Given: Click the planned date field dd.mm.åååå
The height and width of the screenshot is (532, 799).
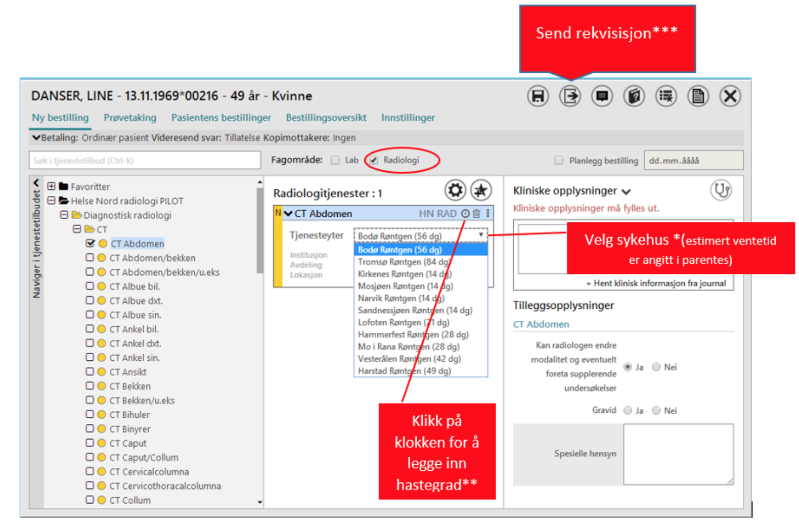Looking at the screenshot, I should 693,160.
